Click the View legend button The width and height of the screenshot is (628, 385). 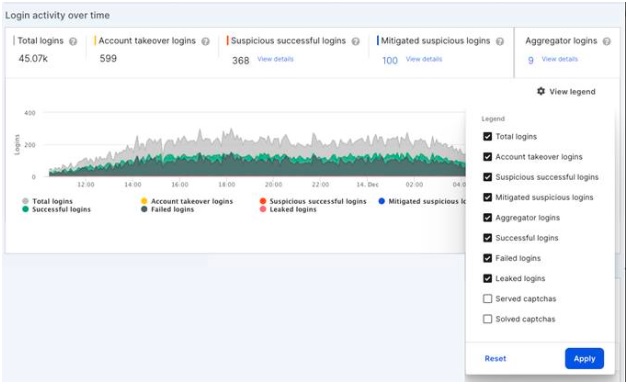[x=566, y=91]
